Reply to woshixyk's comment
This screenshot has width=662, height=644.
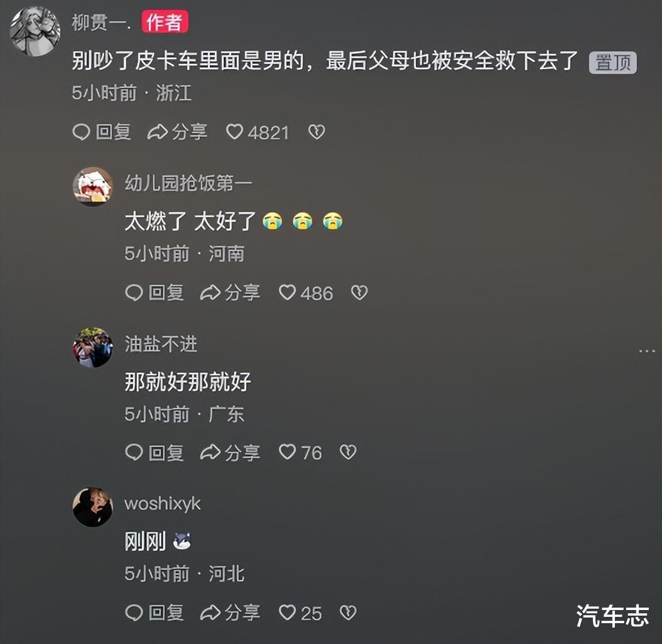point(155,613)
